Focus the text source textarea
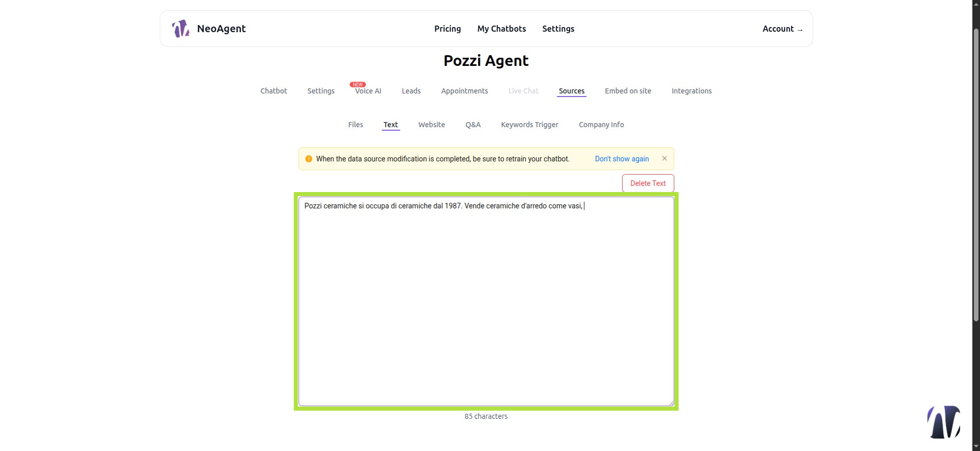Image resolution: width=980 pixels, height=451 pixels. coord(486,301)
